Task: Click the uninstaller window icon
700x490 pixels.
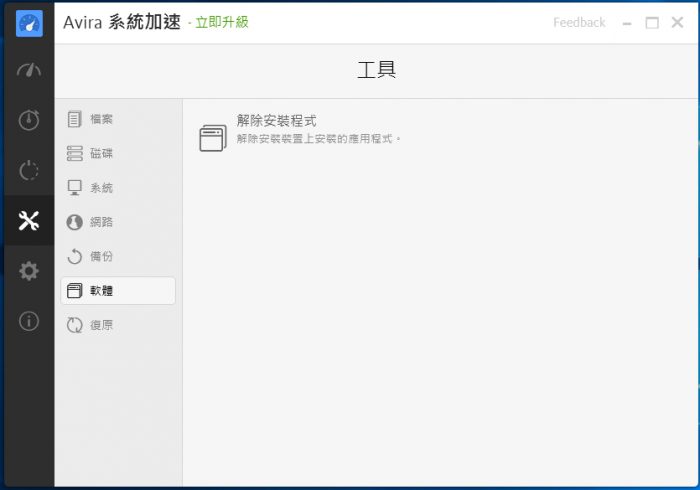Action: coord(212,138)
